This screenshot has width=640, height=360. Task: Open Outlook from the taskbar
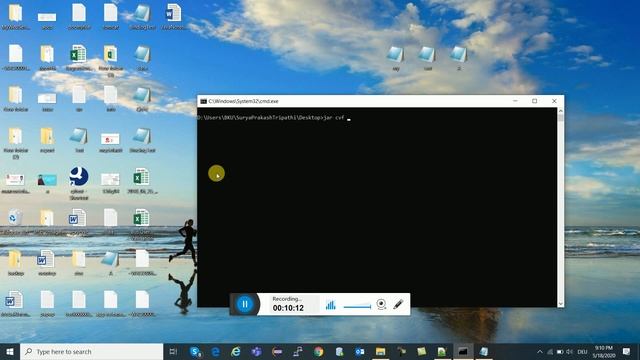click(360, 351)
